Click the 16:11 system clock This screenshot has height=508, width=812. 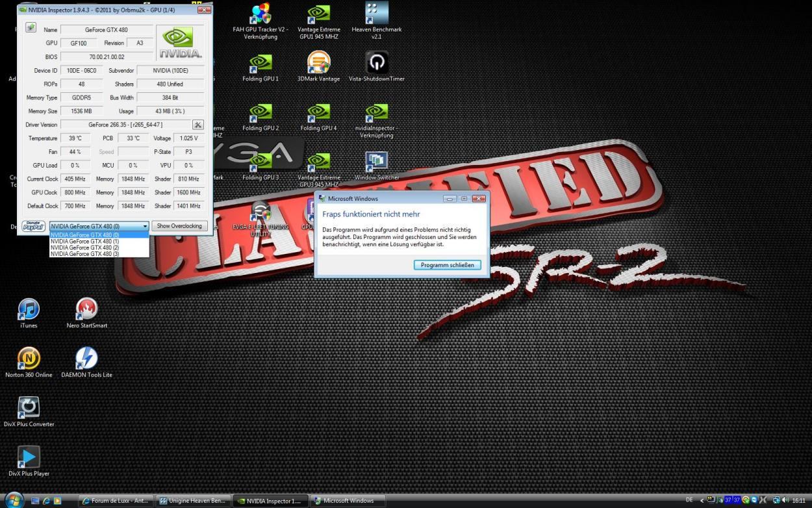click(799, 500)
